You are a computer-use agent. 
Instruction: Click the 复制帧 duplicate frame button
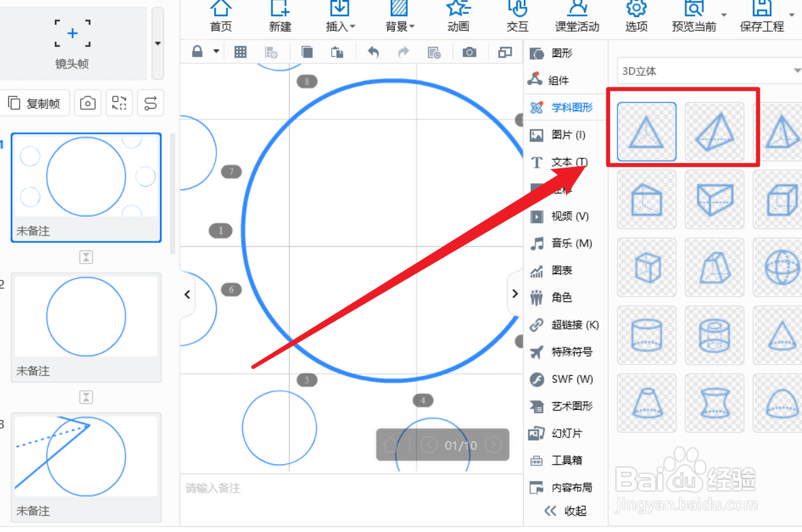click(35, 103)
